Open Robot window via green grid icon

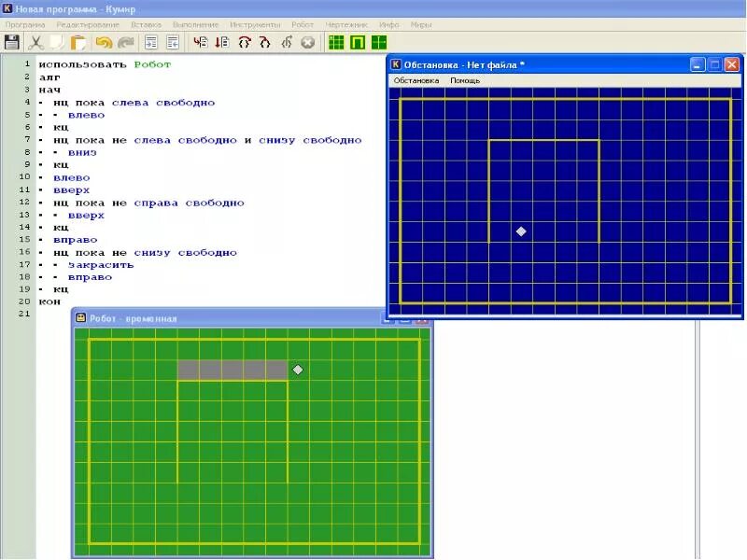click(x=336, y=42)
